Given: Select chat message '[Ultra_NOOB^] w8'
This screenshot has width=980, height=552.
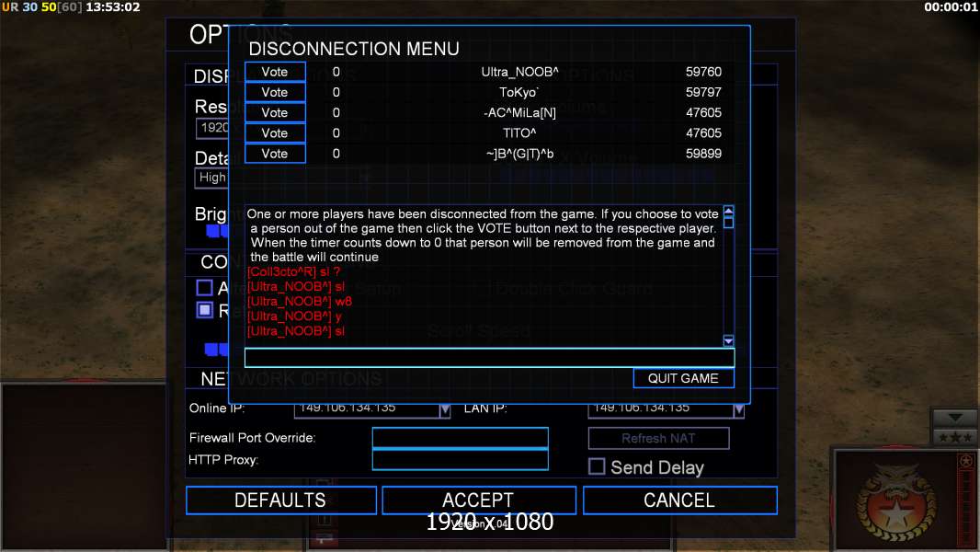Looking at the screenshot, I should point(300,302).
